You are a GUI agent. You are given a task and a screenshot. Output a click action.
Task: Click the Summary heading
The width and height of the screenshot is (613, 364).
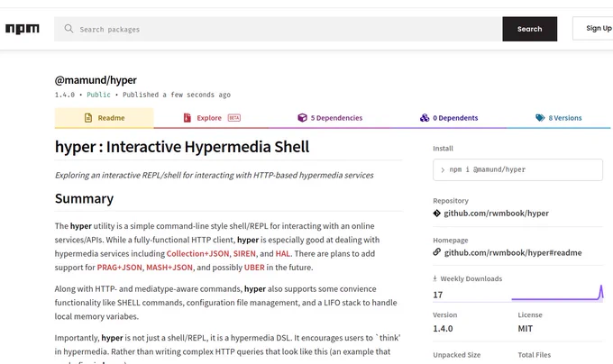tap(84, 198)
